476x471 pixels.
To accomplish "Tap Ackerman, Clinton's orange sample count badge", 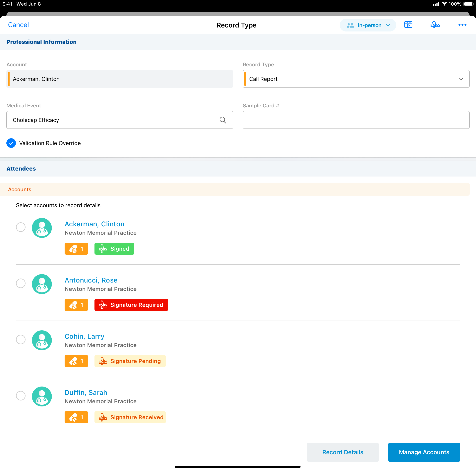I will [76, 249].
